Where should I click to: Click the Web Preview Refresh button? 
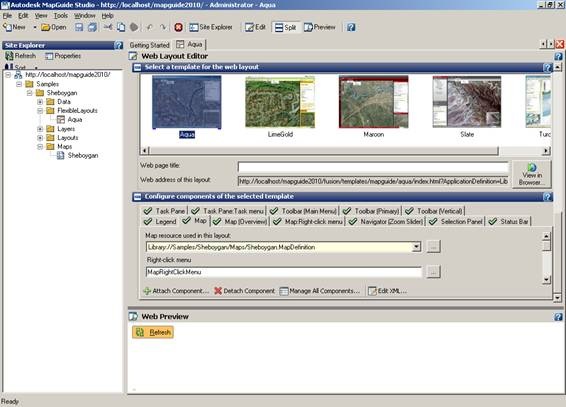[x=153, y=332]
